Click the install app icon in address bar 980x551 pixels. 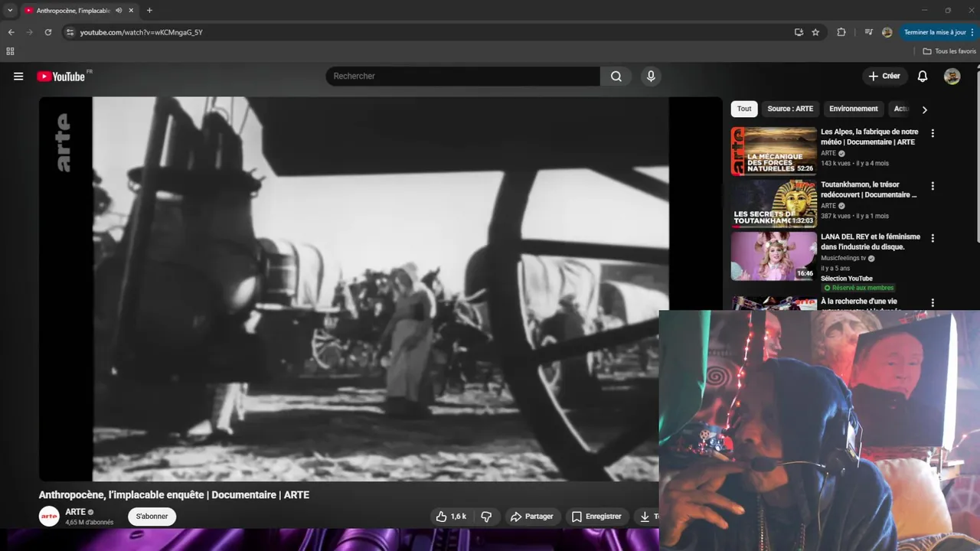[x=799, y=32]
